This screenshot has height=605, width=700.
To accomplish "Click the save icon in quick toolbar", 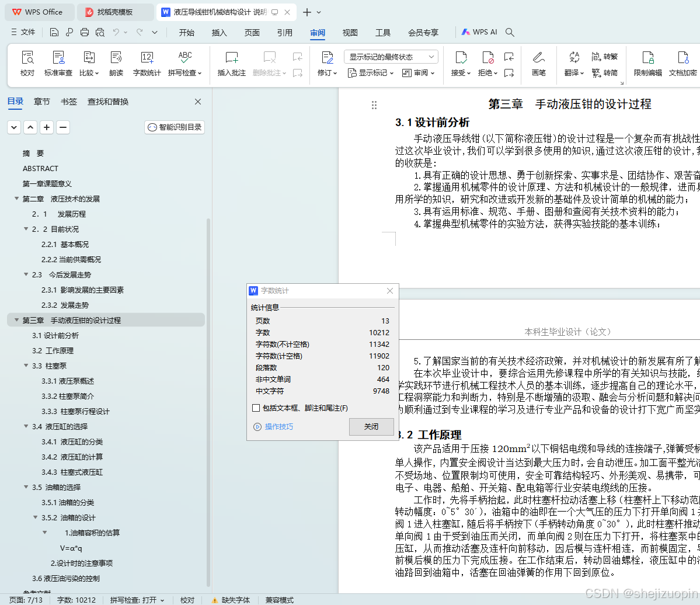I will pyautogui.click(x=54, y=32).
